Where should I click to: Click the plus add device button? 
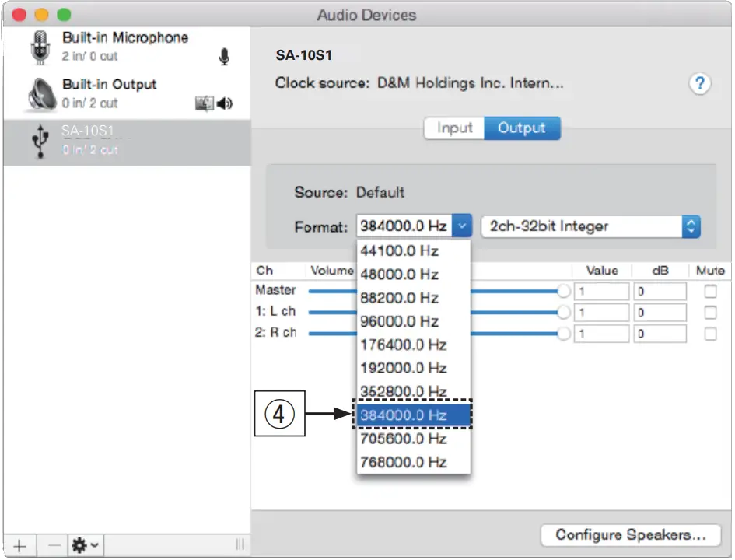pyautogui.click(x=19, y=545)
